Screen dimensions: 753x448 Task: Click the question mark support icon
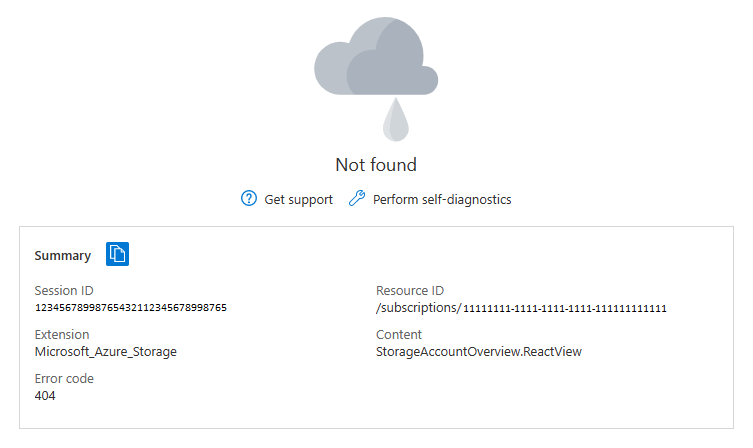click(249, 199)
